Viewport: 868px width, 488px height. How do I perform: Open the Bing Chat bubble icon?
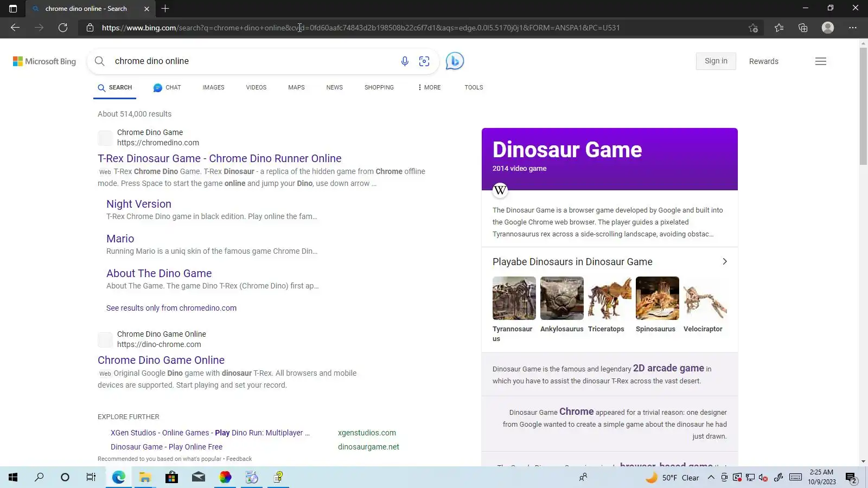point(455,61)
